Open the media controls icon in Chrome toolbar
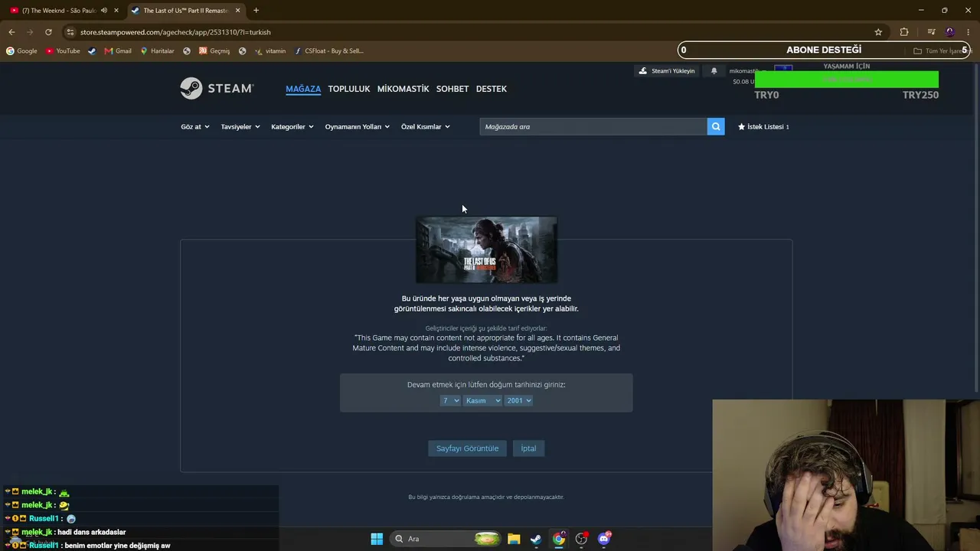The width and height of the screenshot is (980, 551). point(931,32)
